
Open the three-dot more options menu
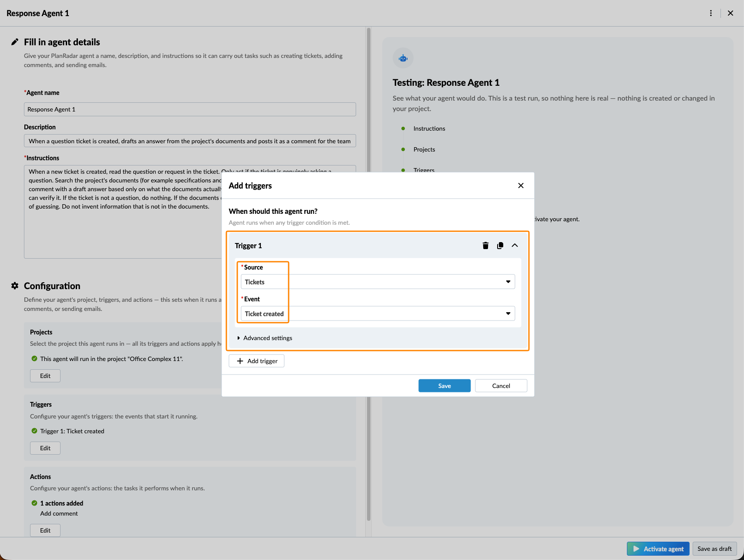[x=711, y=13]
